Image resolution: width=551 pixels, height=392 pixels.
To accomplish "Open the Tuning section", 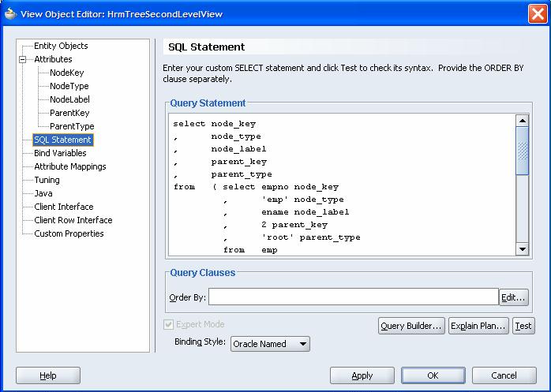I will click(x=47, y=180).
